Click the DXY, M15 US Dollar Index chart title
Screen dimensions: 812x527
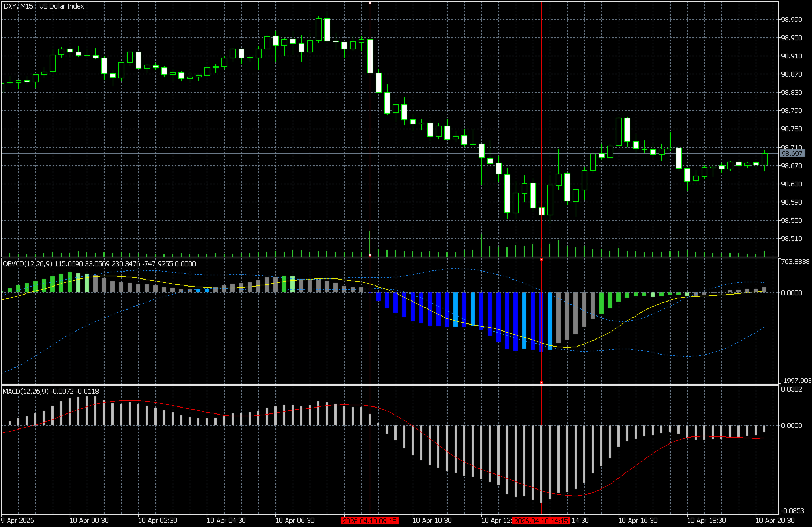[x=43, y=6]
